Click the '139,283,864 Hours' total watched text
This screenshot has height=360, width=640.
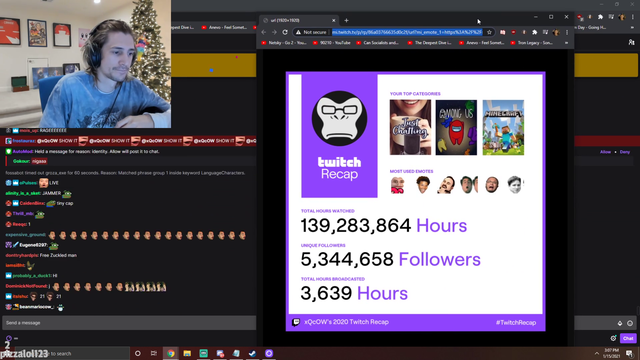[x=384, y=225]
